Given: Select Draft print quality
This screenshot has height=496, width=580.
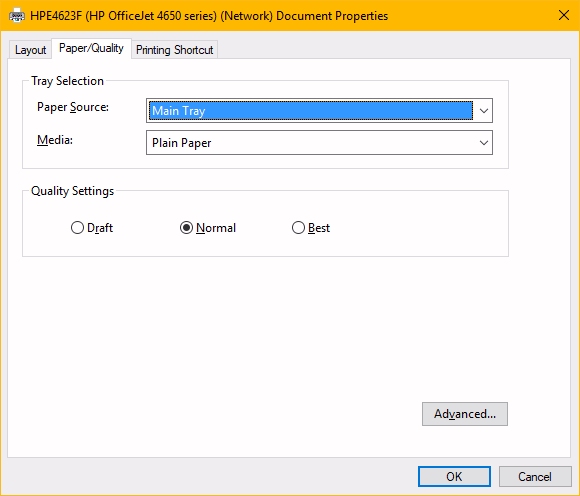Looking at the screenshot, I should click(92, 228).
